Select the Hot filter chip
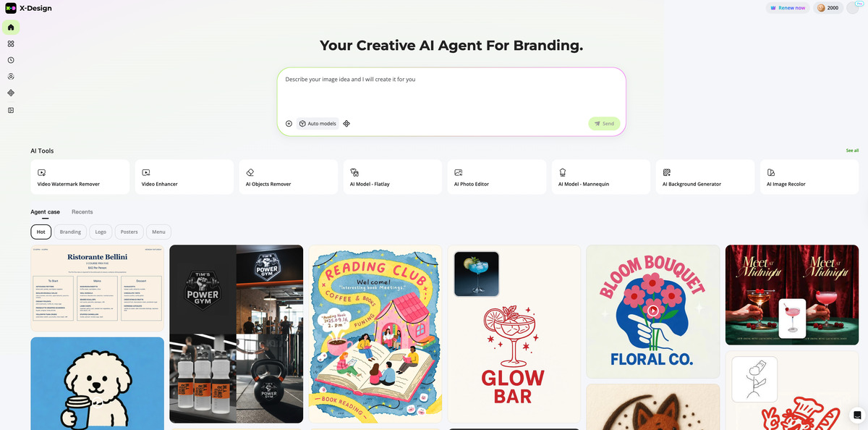 (x=41, y=232)
